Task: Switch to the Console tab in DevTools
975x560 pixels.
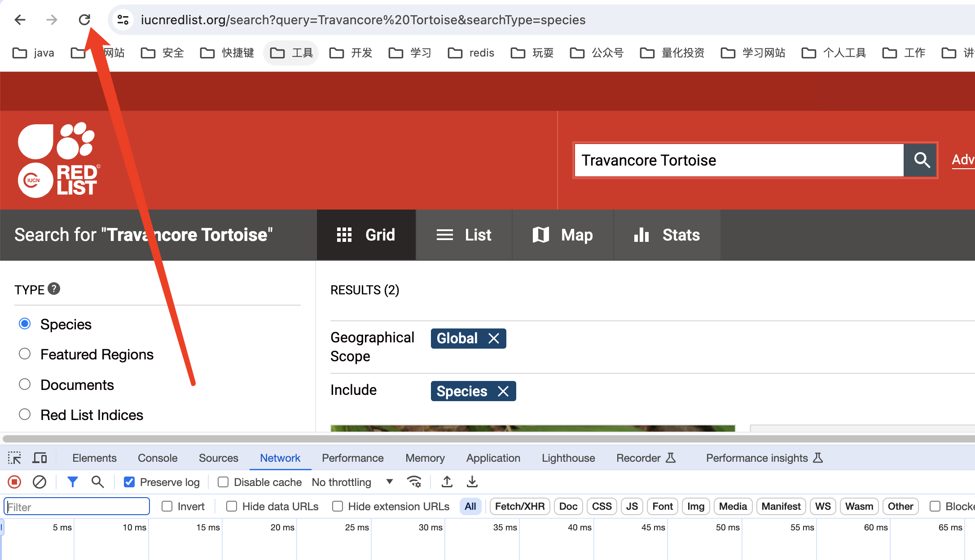Action: (x=158, y=458)
